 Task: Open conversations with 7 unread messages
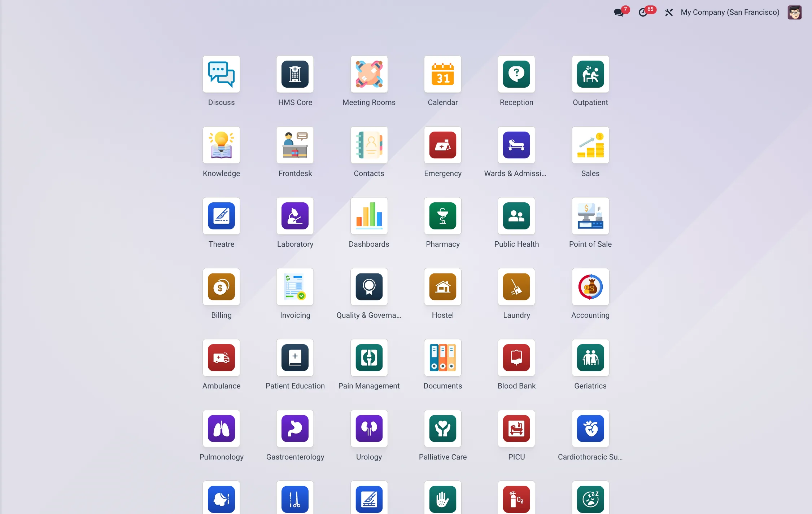(621, 12)
